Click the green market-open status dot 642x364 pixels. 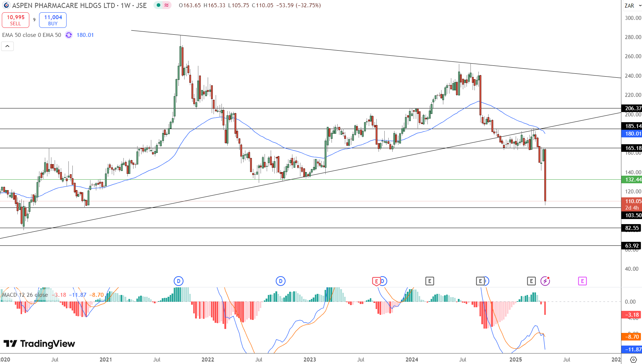coord(159,5)
